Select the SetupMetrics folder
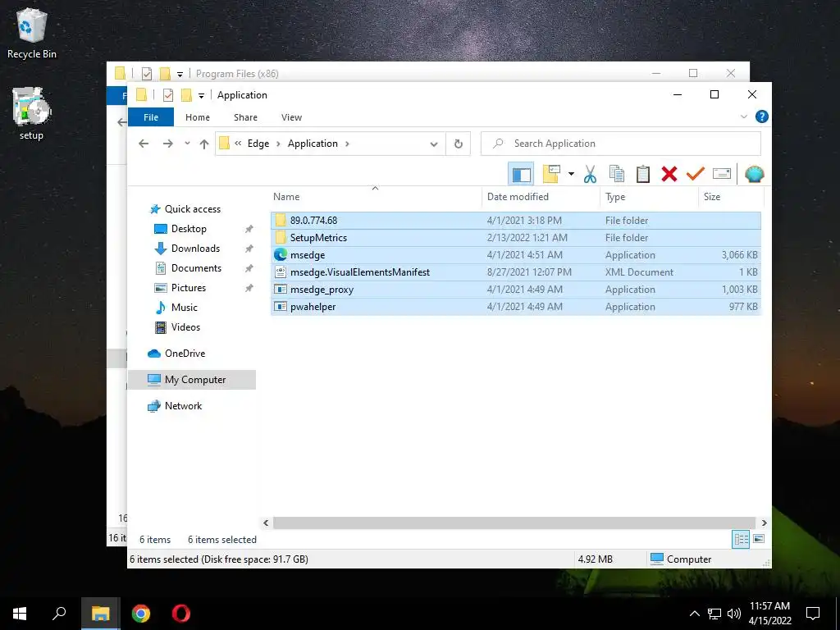The image size is (840, 630). pos(516,237)
